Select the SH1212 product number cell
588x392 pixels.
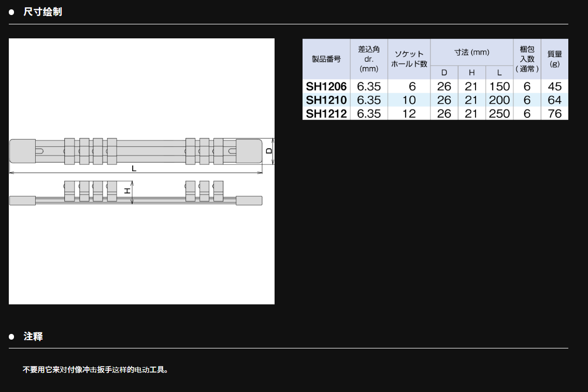(326, 114)
